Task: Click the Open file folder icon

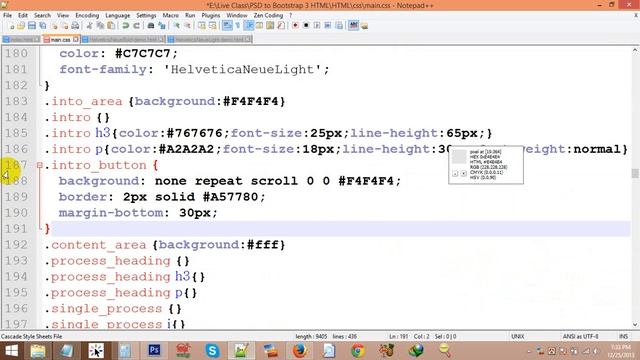Action: coord(21,26)
